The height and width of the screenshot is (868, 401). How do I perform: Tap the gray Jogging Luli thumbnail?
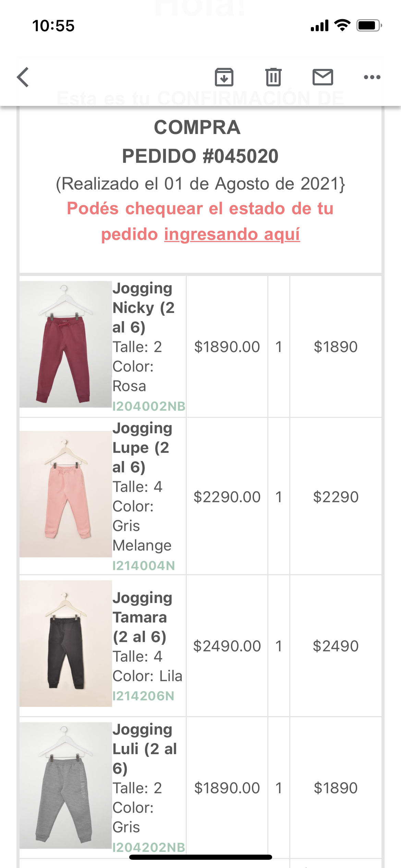click(65, 785)
